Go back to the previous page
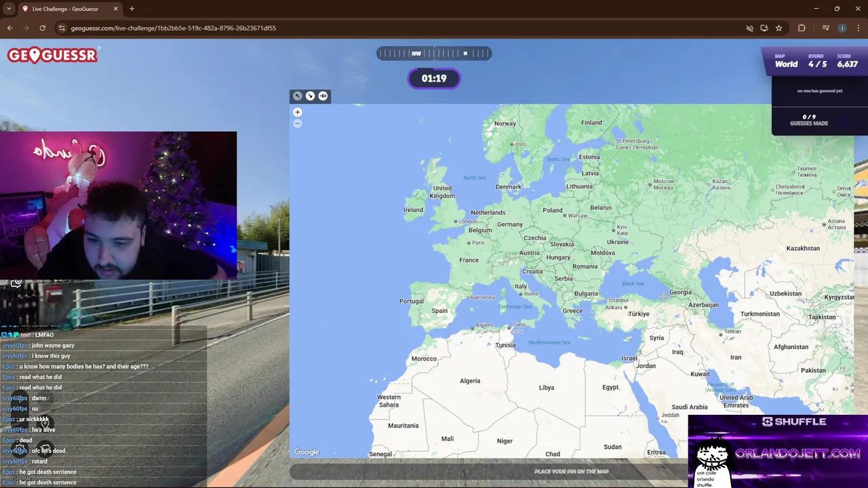 tap(9, 28)
